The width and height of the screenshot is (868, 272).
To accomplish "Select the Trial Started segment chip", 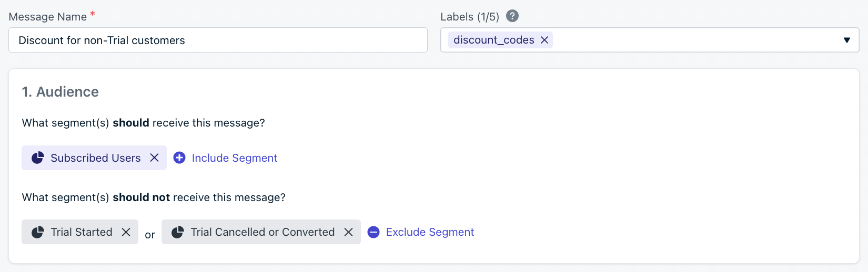I will (80, 232).
